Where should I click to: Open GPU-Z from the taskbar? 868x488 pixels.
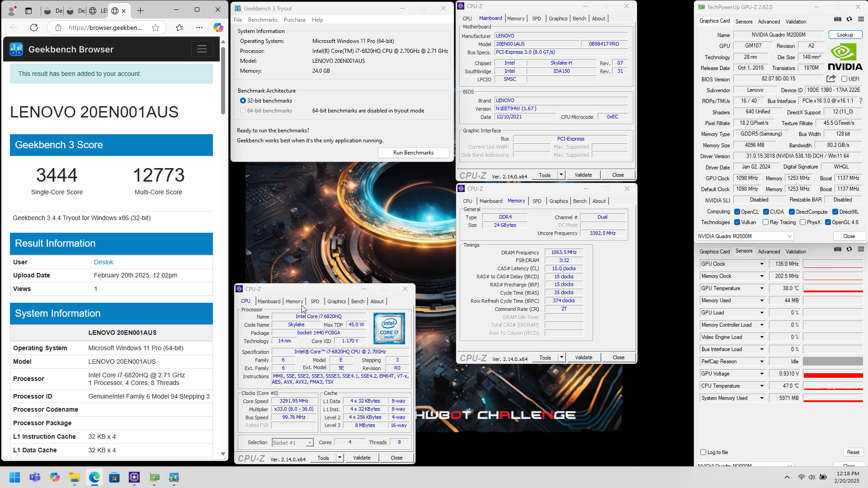coord(154,477)
